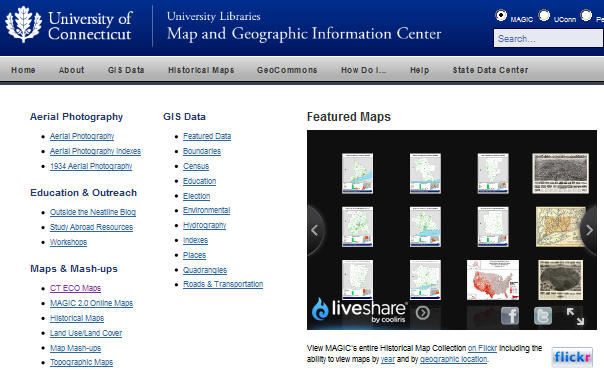
Task: Expand the slideshow to fullscreen
Action: click(575, 316)
